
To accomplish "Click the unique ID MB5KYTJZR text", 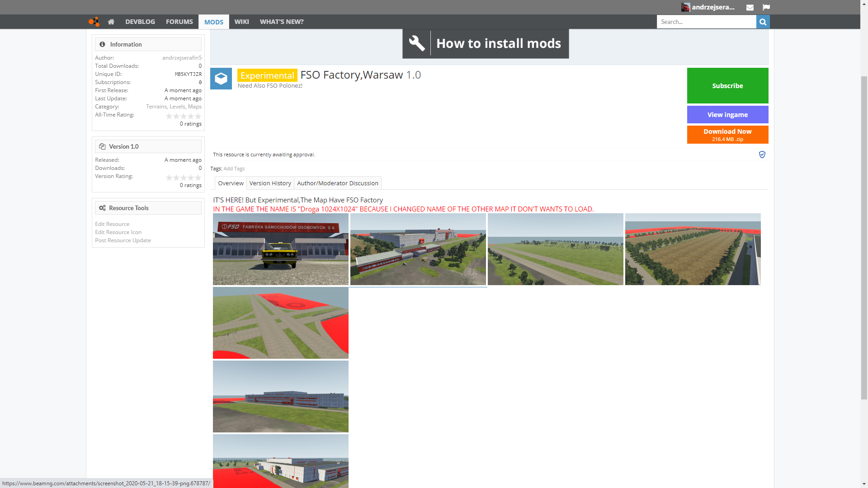I will [x=188, y=74].
